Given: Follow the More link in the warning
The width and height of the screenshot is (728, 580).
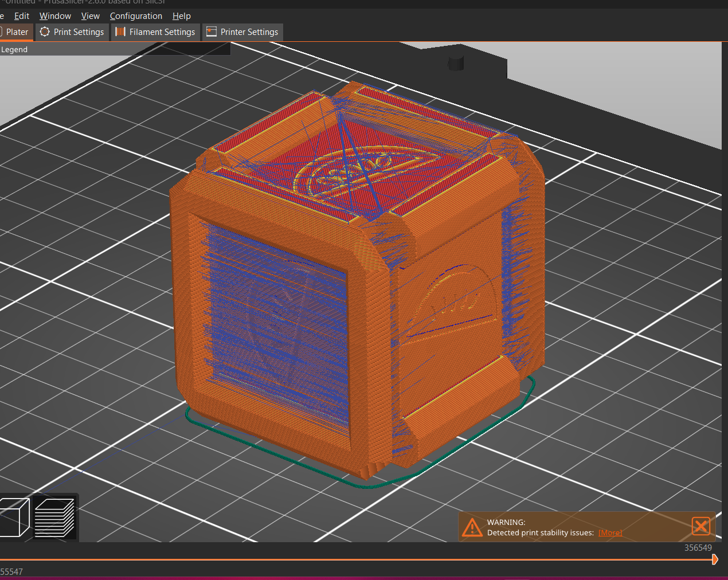Looking at the screenshot, I should tap(610, 533).
